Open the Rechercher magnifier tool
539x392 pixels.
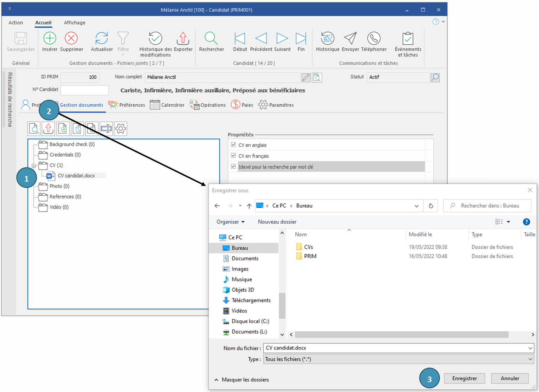(211, 38)
